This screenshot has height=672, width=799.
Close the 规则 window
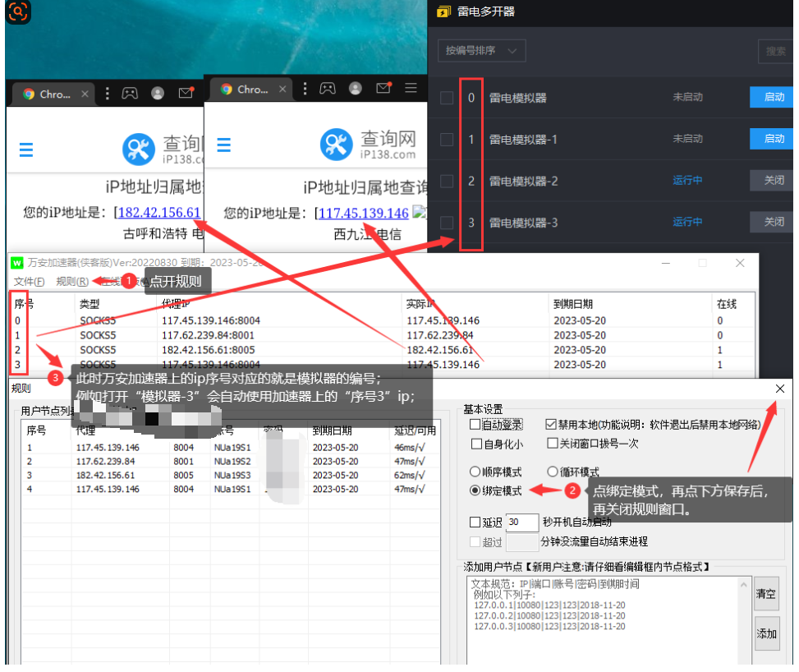(x=780, y=389)
